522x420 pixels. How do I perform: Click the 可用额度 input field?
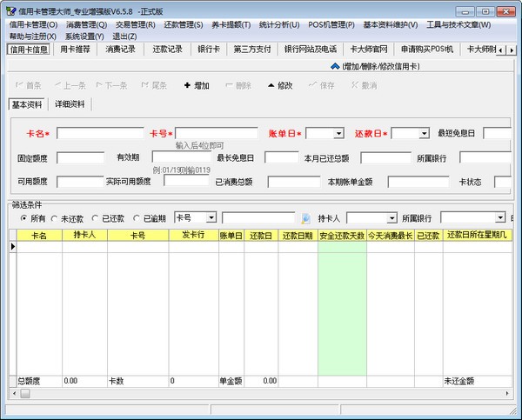tap(80, 182)
